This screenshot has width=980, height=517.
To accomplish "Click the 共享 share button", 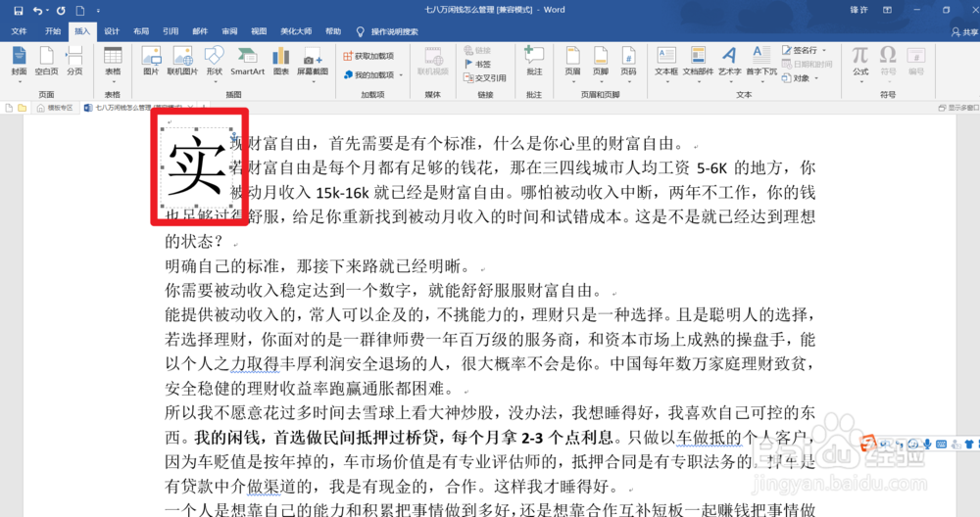I will coord(964,32).
